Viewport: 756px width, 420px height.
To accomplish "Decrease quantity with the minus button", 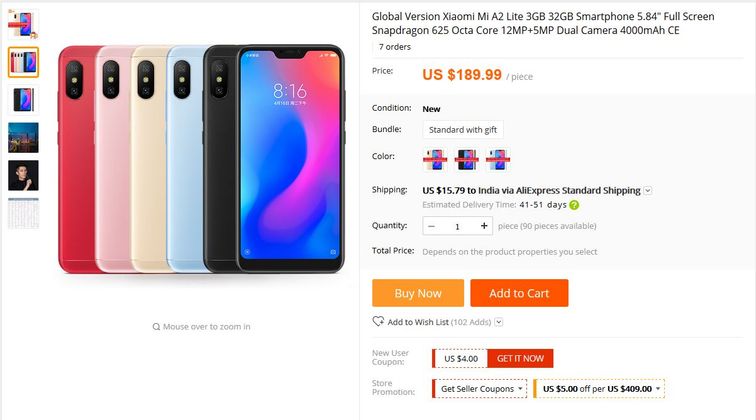I will coord(432,226).
